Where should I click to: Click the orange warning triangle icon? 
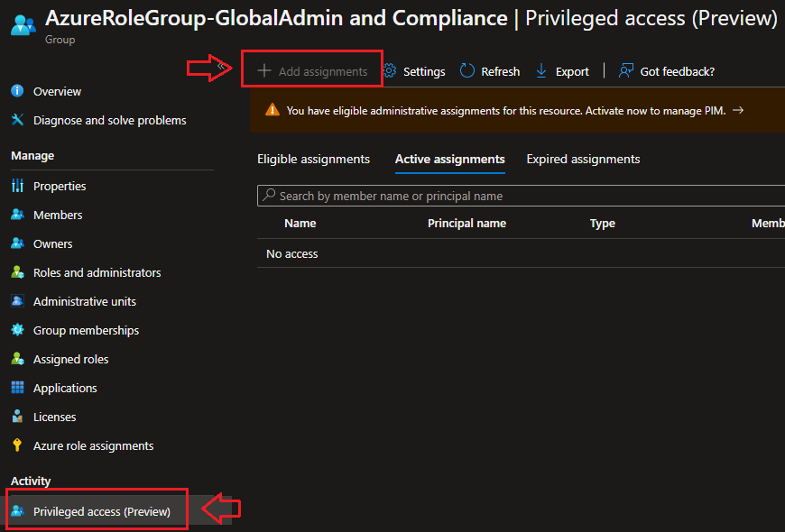click(x=272, y=110)
